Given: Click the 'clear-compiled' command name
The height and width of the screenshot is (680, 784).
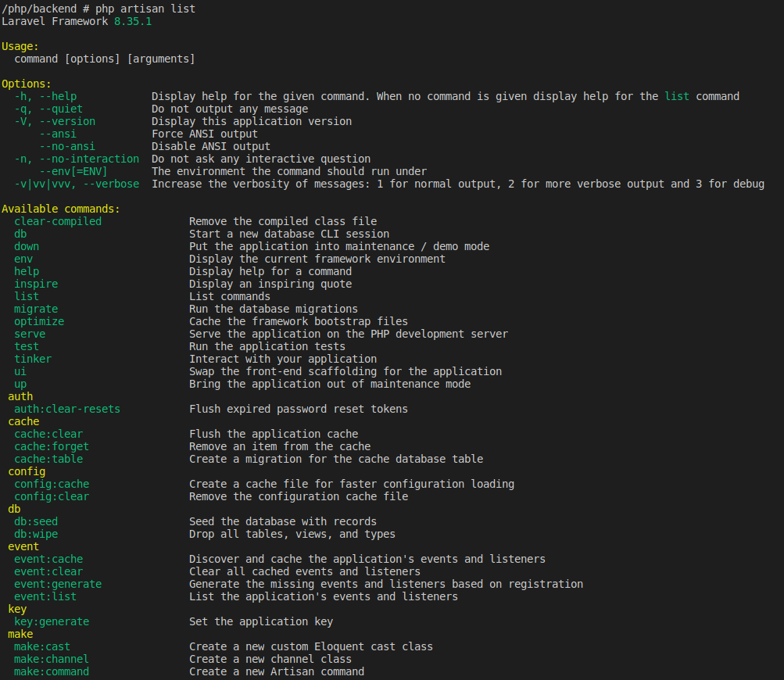Looking at the screenshot, I should (58, 221).
